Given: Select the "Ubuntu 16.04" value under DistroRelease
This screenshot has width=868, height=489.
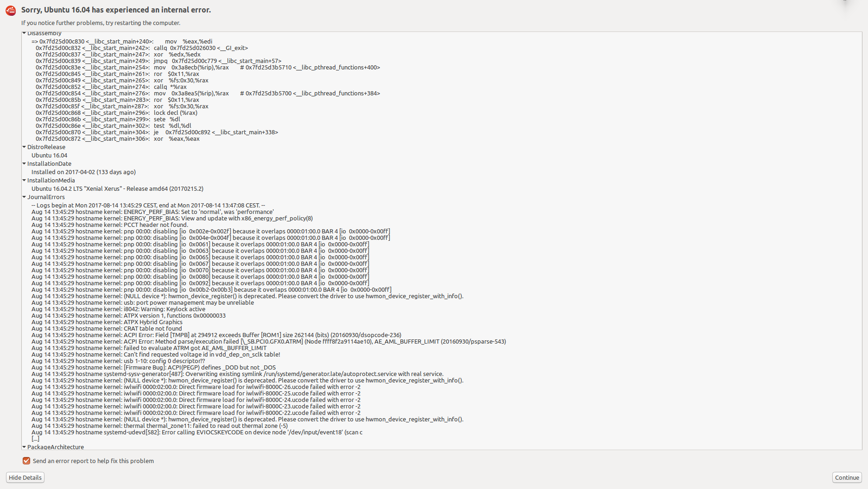Looking at the screenshot, I should click(49, 156).
